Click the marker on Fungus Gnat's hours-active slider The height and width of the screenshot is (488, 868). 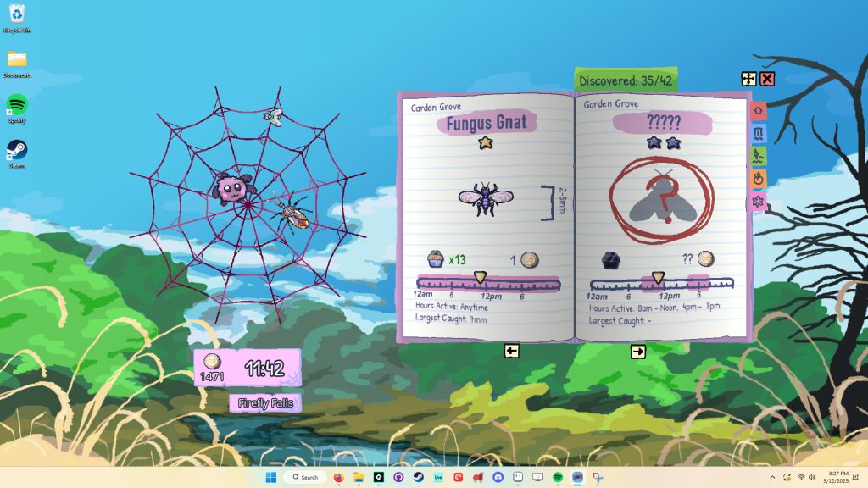(479, 277)
